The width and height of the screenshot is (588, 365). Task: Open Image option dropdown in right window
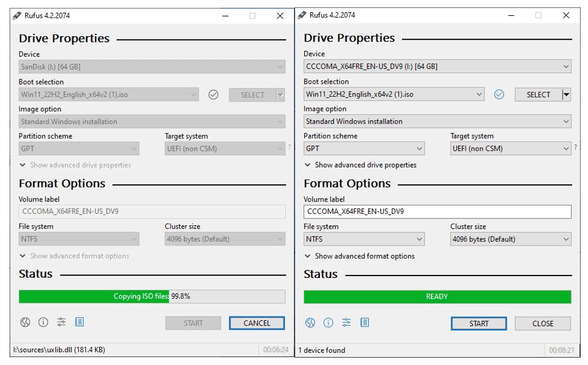tap(437, 121)
